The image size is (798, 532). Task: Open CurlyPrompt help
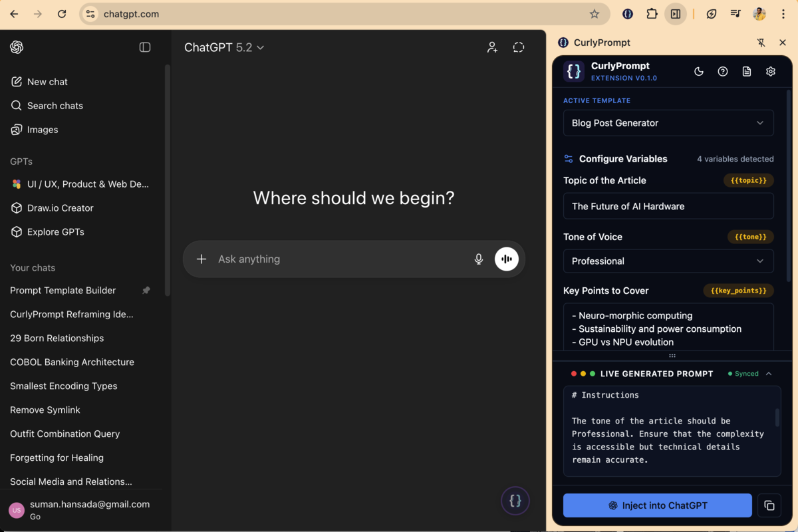tap(723, 71)
